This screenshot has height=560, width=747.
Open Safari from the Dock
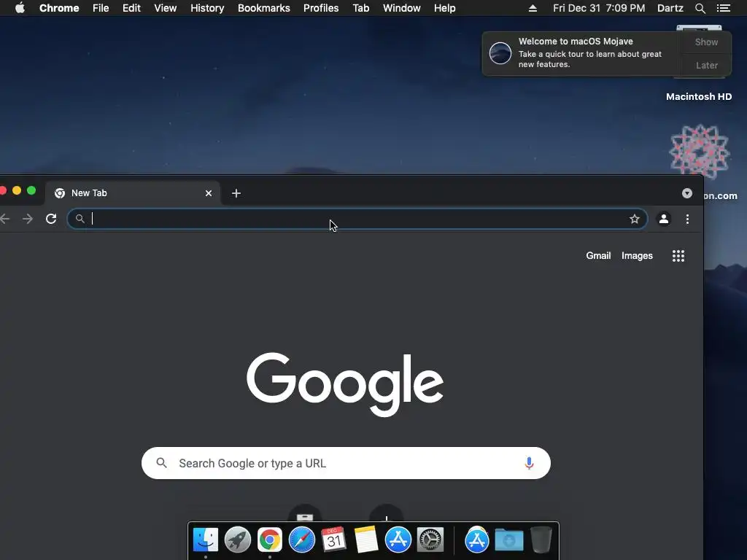[301, 540]
